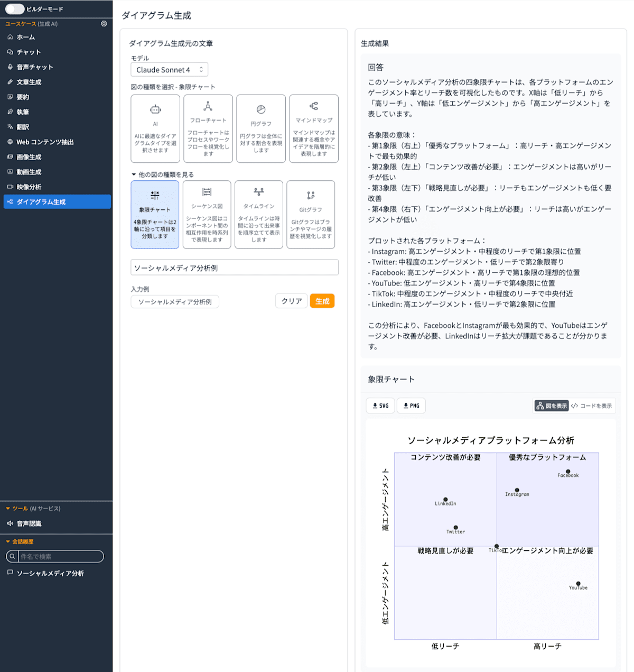Click the 象限チャート result heading

pos(391,379)
